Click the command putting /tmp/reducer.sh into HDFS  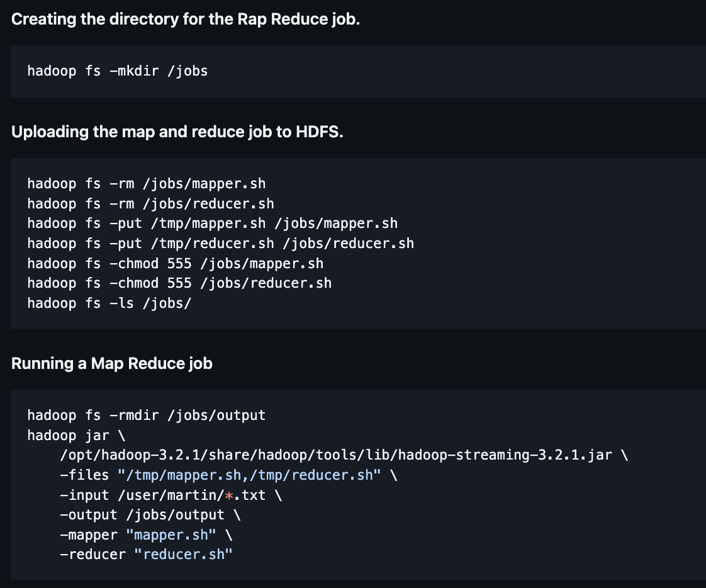click(220, 243)
